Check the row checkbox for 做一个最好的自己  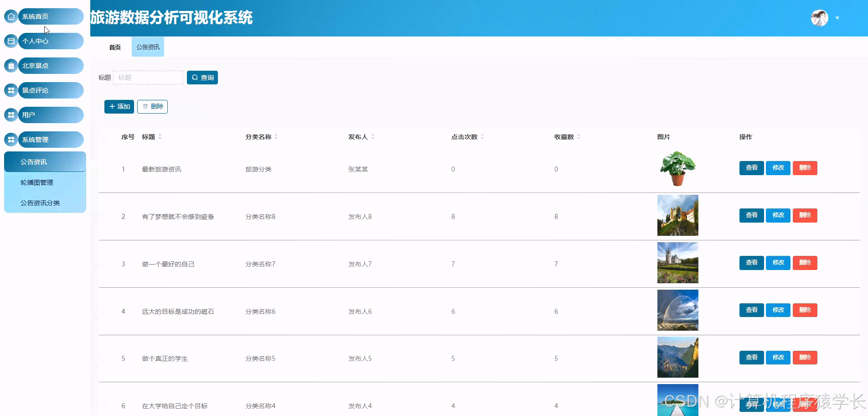pyautogui.click(x=103, y=264)
